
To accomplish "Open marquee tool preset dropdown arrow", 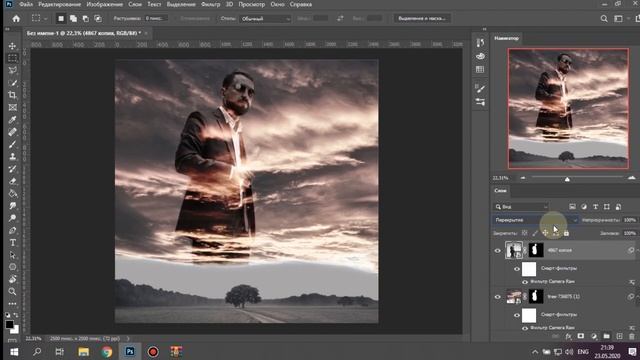I will point(45,19).
